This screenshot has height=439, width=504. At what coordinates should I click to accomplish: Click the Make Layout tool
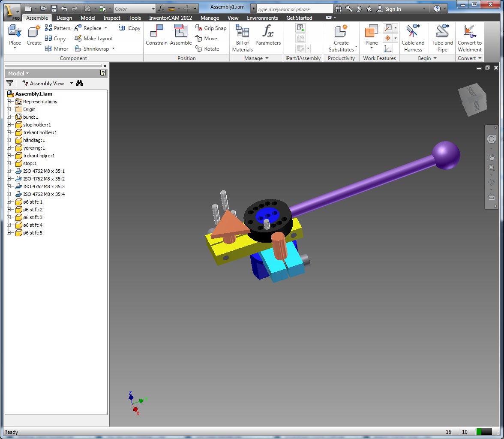pos(93,38)
